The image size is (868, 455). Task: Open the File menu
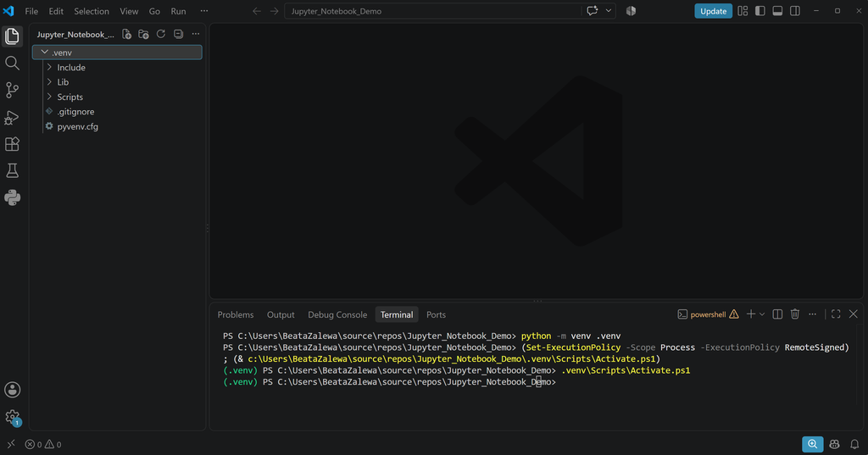(x=31, y=11)
